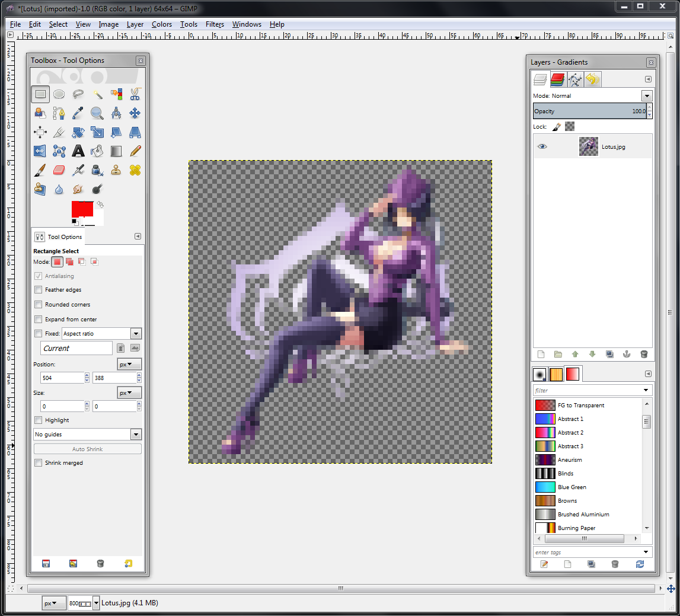Select the Alignment tool
This screenshot has height=616, width=680.
40,132
